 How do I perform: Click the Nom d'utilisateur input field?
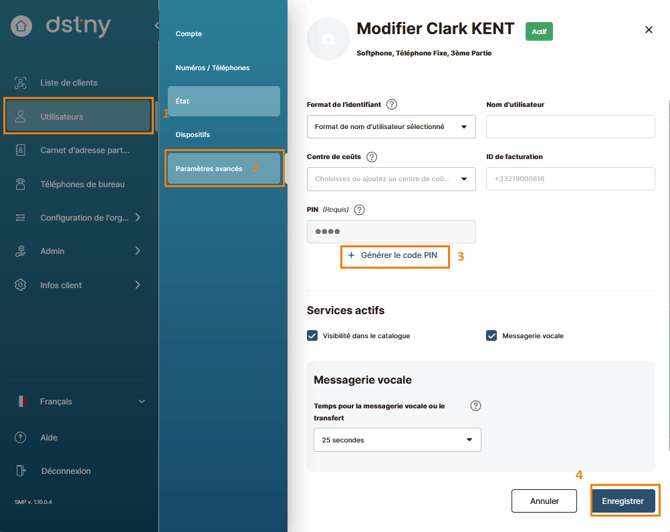click(x=570, y=126)
